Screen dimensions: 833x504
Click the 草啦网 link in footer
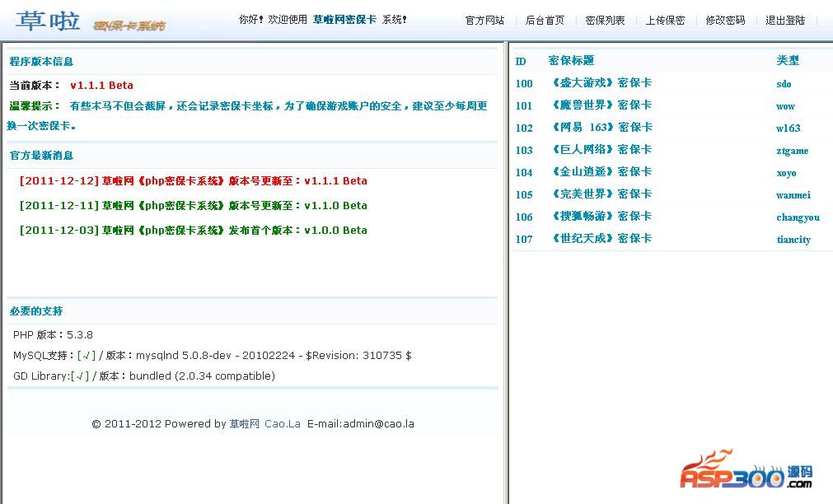(245, 424)
